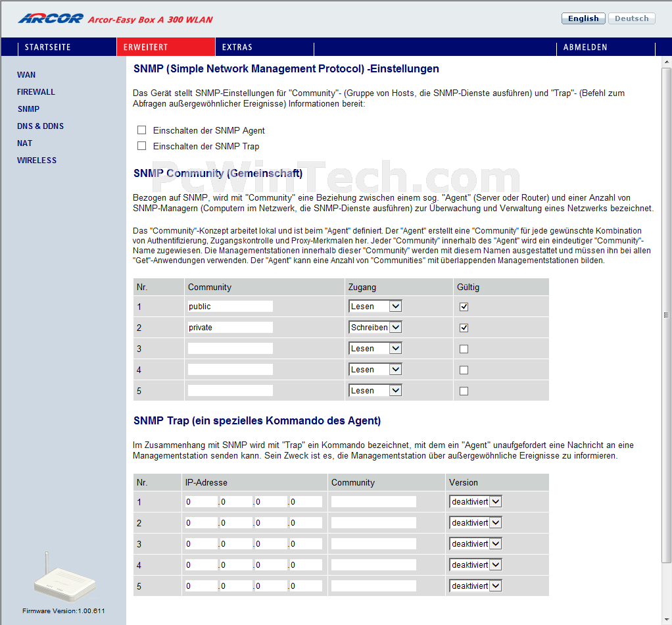Open DNS & DDNS settings
Screen dimensions: 672x625
pyautogui.click(x=40, y=126)
